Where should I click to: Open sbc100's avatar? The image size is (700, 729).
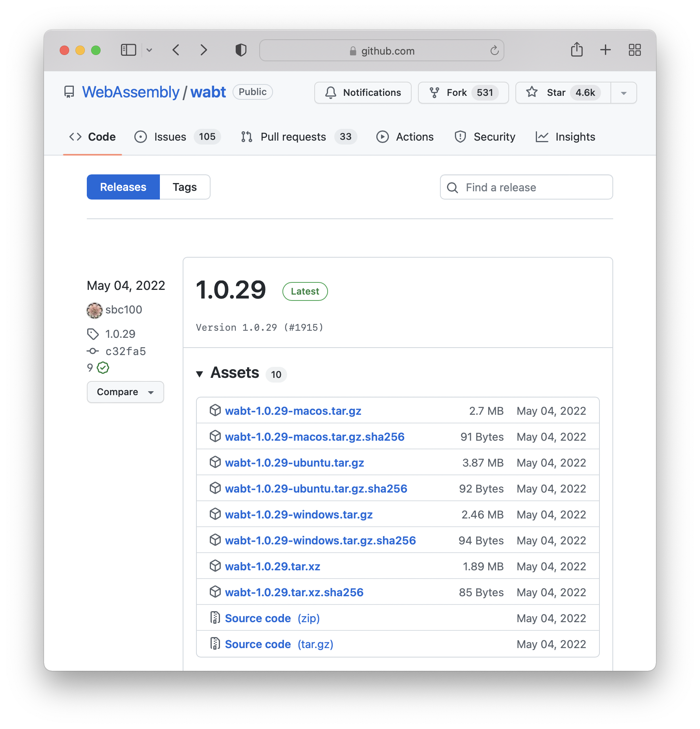94,310
